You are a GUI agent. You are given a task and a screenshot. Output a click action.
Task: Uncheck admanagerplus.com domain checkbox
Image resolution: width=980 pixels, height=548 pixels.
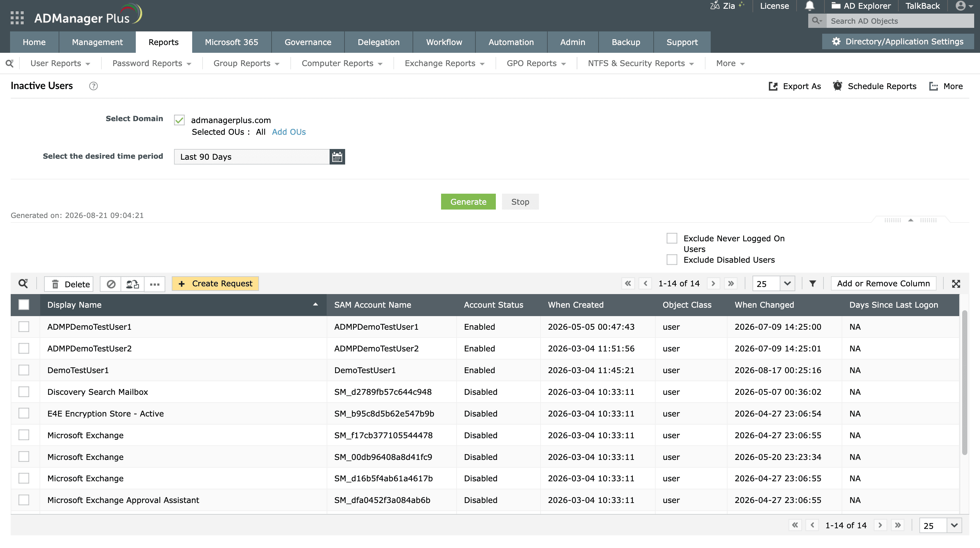pyautogui.click(x=179, y=120)
